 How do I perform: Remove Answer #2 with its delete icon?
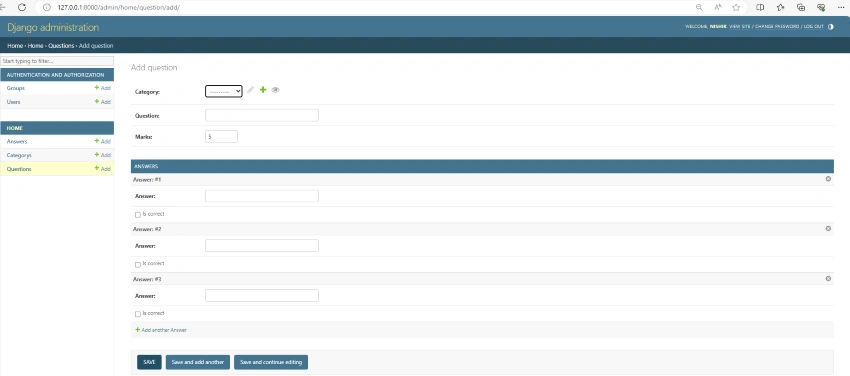point(828,229)
